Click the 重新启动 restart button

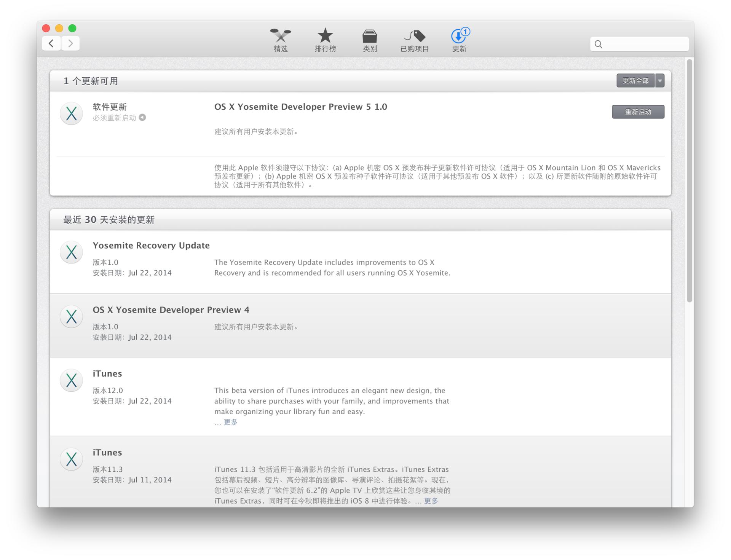coord(638,112)
